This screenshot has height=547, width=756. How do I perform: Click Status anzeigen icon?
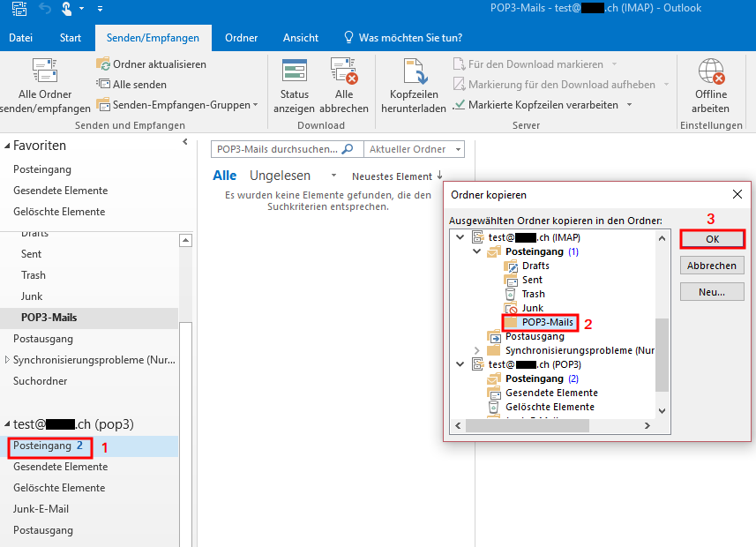pyautogui.click(x=294, y=70)
